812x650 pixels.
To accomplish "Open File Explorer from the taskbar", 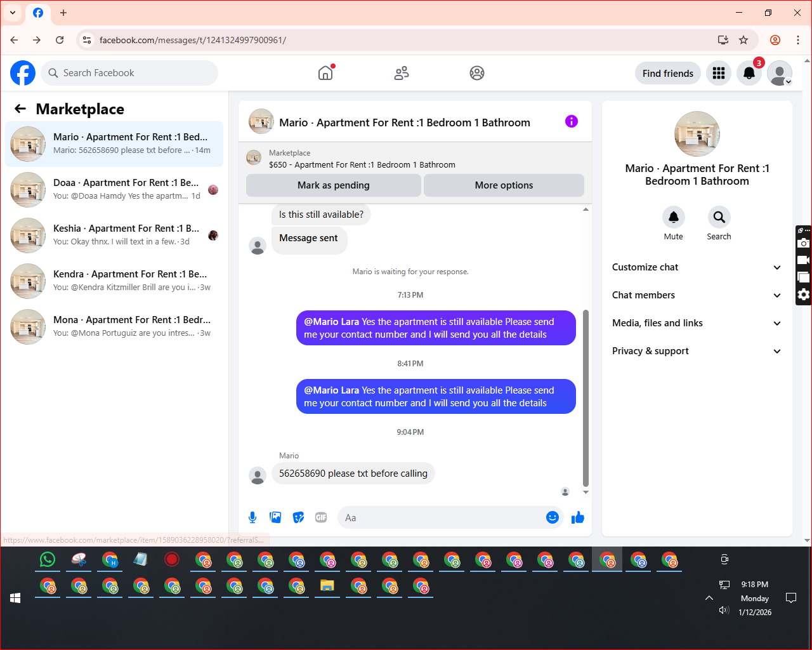I will 327,586.
